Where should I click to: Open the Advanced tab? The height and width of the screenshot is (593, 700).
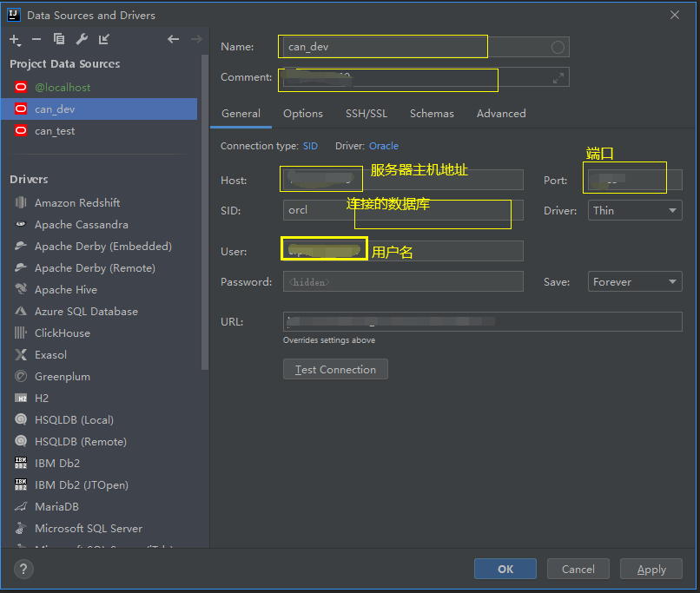pos(501,114)
